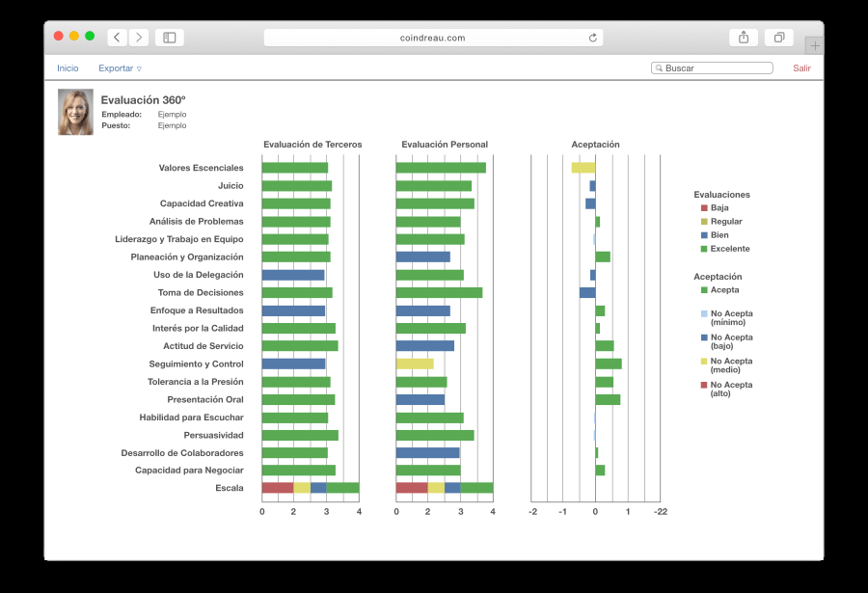
Task: Click blue Toma de Decisiones bar in Aceptación
Action: click(x=587, y=292)
